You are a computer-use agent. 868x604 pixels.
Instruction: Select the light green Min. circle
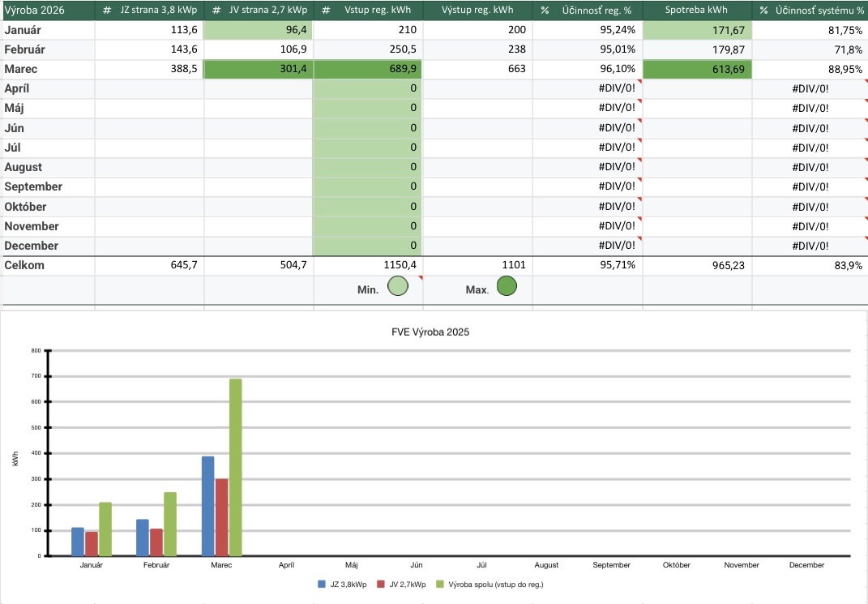click(x=397, y=287)
